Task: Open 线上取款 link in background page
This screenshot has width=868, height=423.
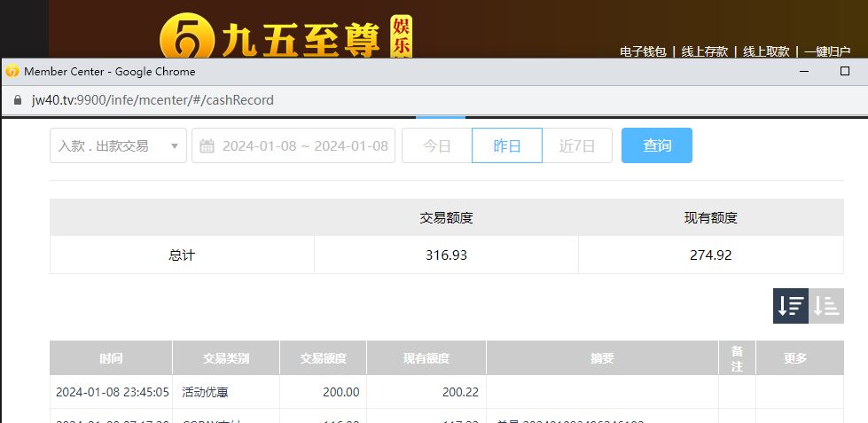Action: 765,51
